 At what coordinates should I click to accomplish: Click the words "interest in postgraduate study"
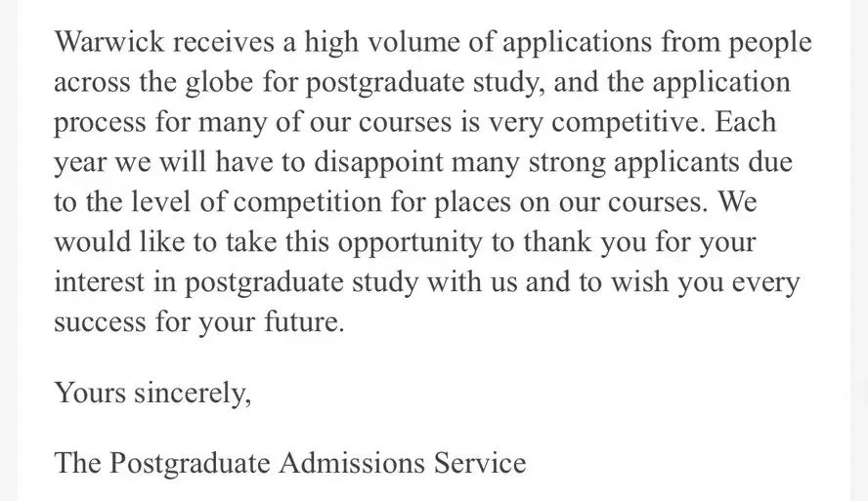(x=237, y=282)
